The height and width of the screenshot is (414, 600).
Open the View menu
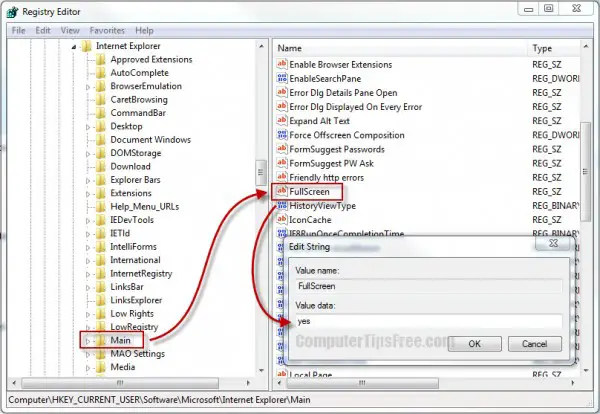click(x=70, y=30)
